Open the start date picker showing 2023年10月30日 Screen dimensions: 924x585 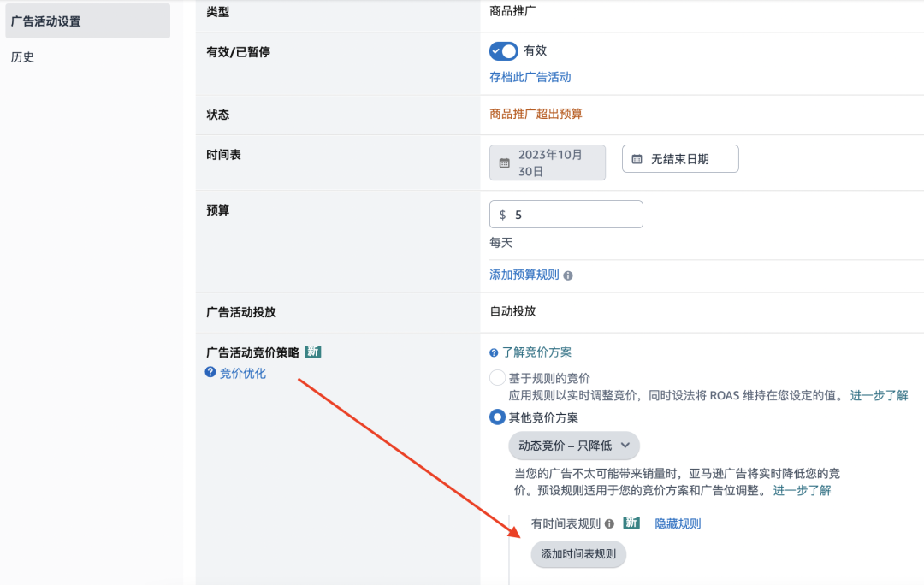pos(548,162)
